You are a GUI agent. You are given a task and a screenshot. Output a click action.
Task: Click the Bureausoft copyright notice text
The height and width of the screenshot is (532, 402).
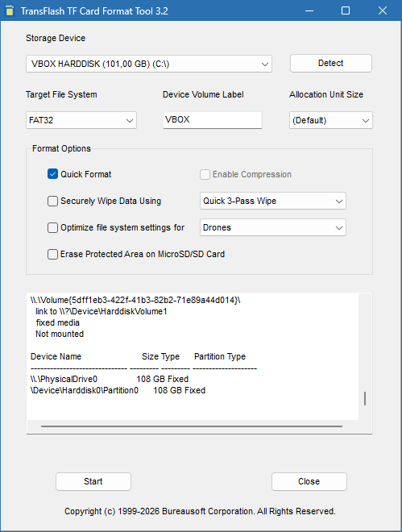coord(200,511)
